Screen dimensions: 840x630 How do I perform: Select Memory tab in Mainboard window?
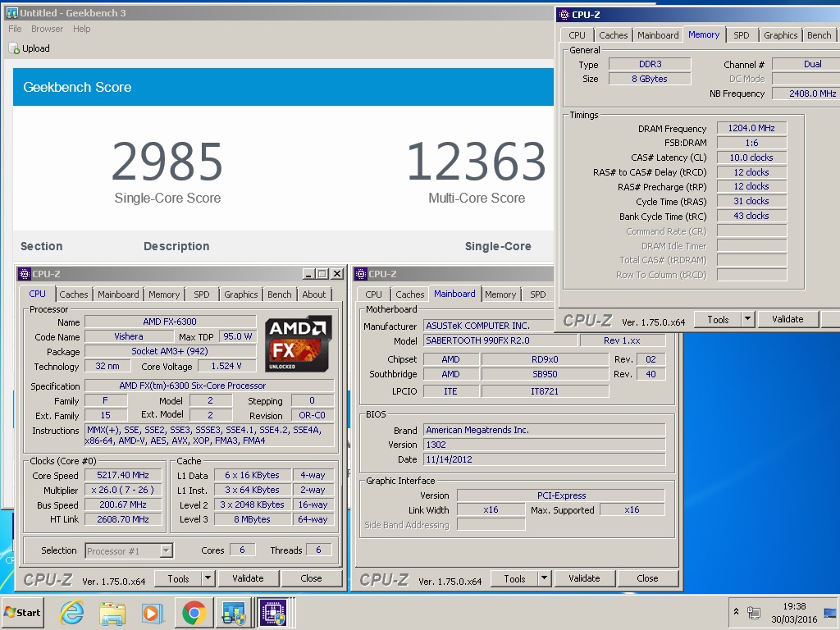click(x=500, y=294)
